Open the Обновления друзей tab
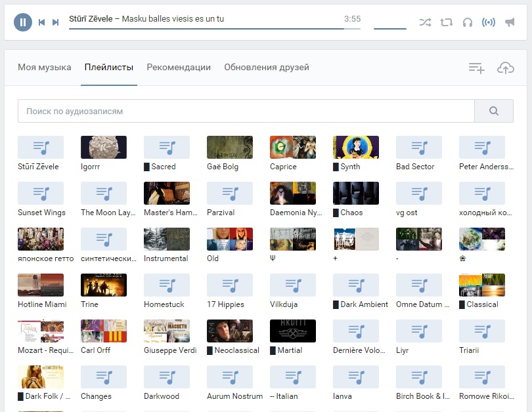 (x=267, y=67)
